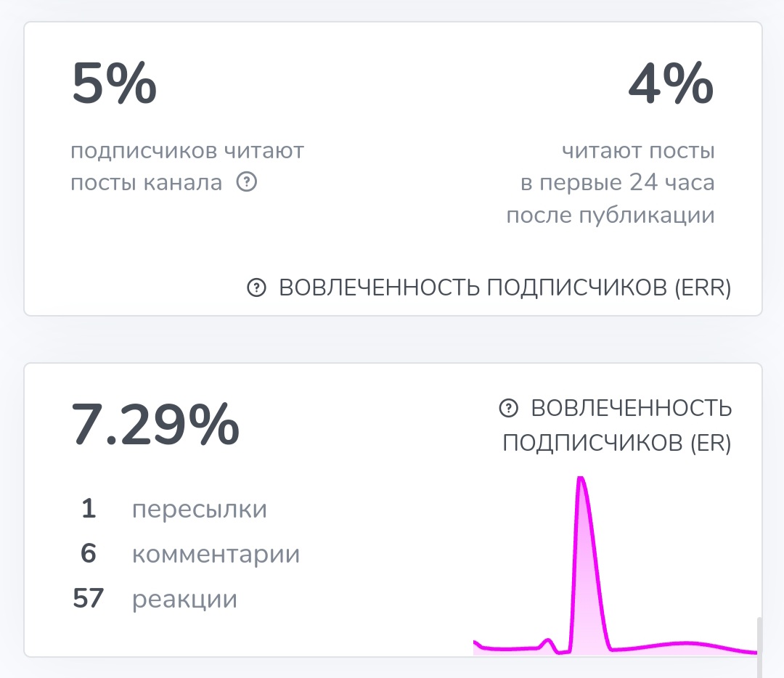The width and height of the screenshot is (784, 678).
Task: Open help icon beside ERR engagement label
Action: click(x=256, y=288)
